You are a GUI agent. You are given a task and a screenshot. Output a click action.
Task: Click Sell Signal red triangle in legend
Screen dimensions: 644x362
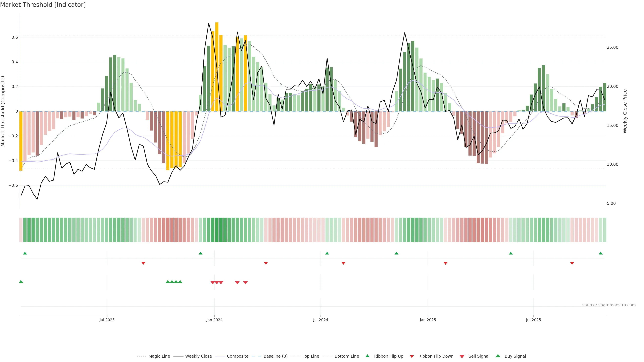pyautogui.click(x=462, y=356)
